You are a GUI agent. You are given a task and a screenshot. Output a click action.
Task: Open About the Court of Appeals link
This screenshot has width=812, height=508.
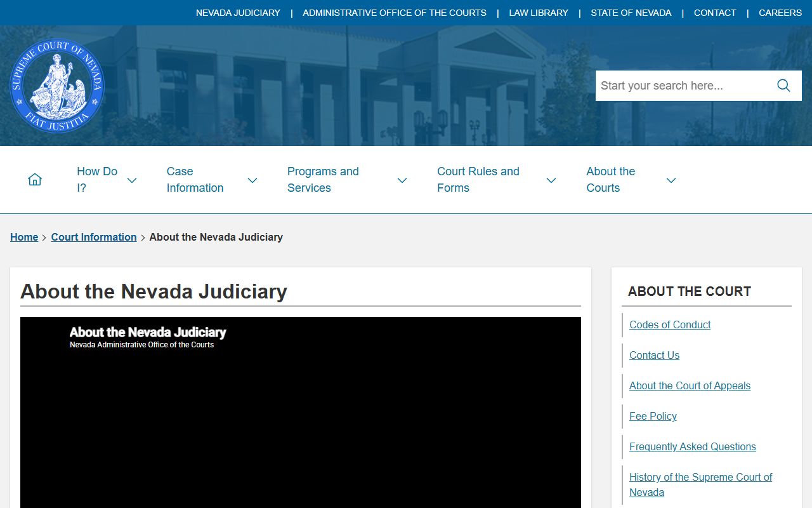[x=690, y=385]
